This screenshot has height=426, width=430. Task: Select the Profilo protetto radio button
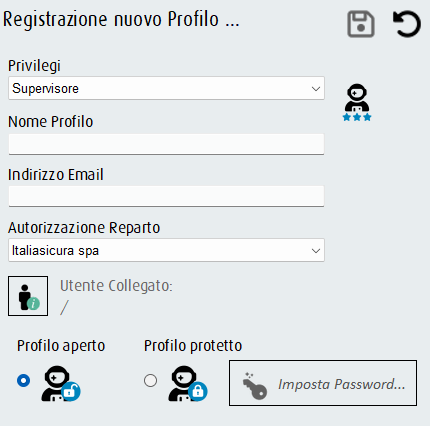(150, 380)
